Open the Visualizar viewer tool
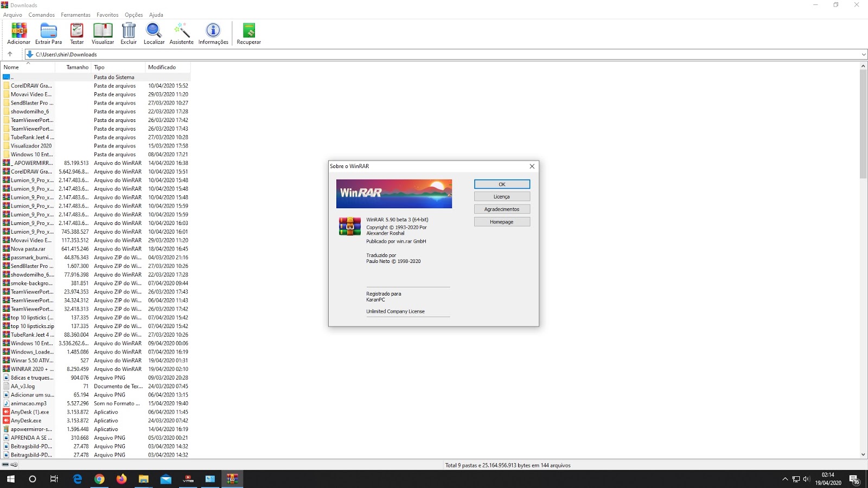The width and height of the screenshot is (868, 488). tap(103, 34)
